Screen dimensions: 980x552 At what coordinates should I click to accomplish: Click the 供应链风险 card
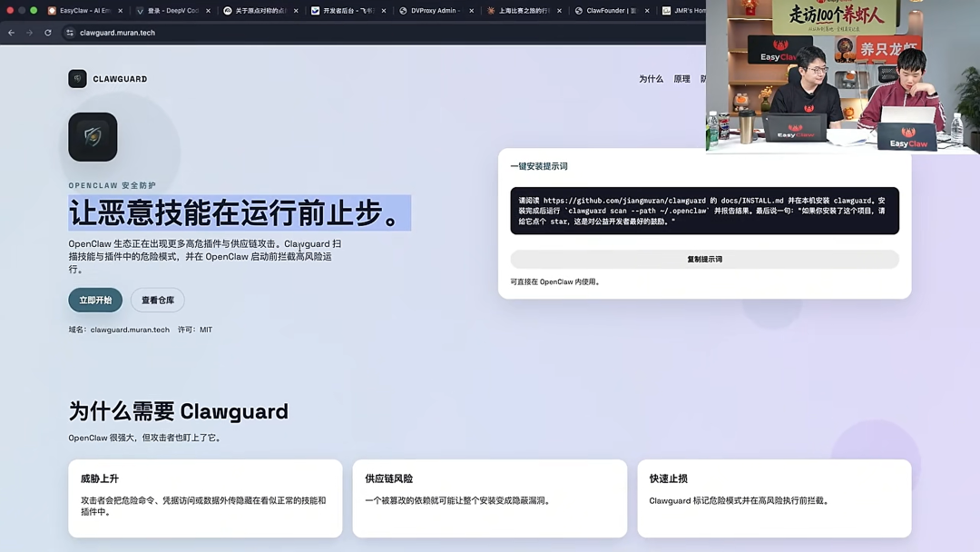(489, 498)
